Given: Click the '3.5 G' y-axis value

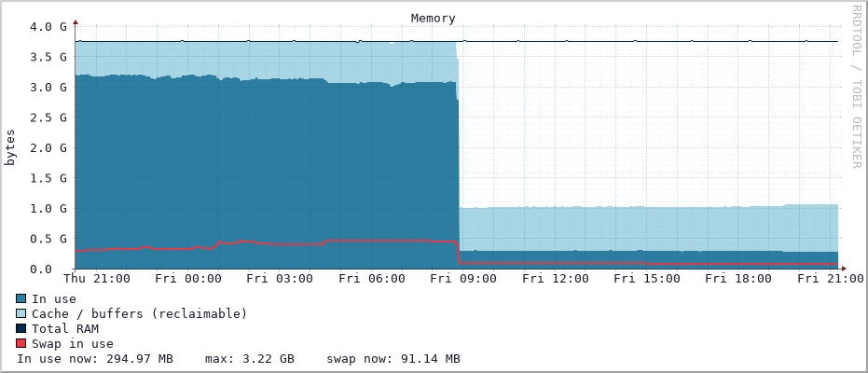Looking at the screenshot, I should pyautogui.click(x=47, y=57).
